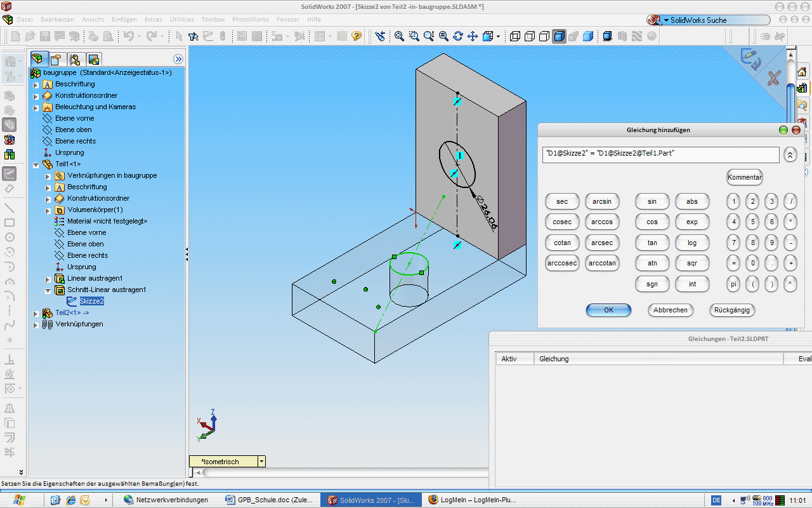812x508 pixels.
Task: Choose the Zoom In/Out magnifier tool
Action: click(429, 36)
